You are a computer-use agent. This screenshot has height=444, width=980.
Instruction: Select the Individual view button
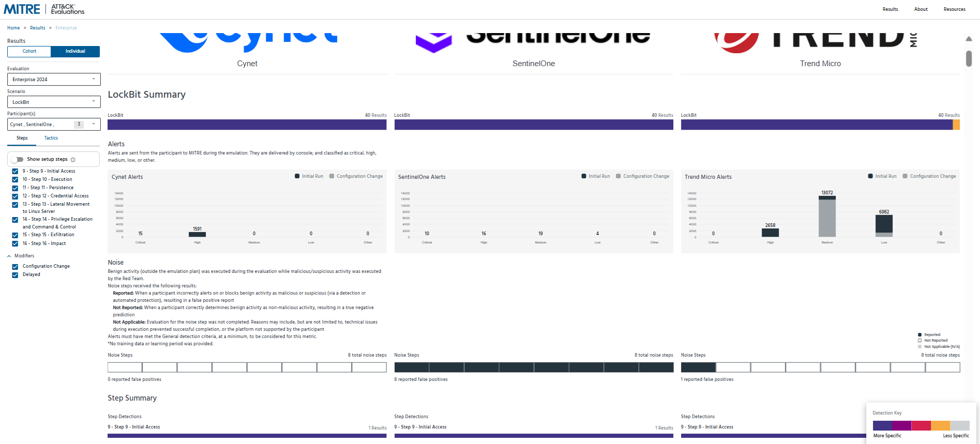click(x=76, y=51)
